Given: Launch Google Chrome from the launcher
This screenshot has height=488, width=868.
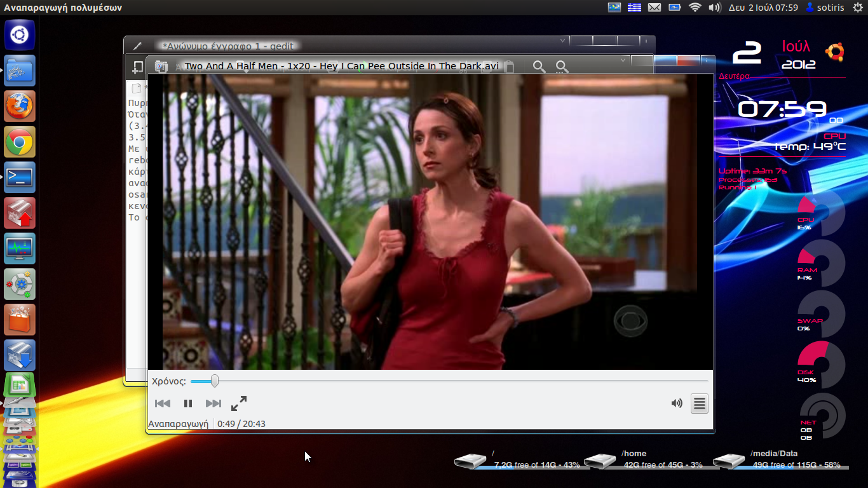Looking at the screenshot, I should click(20, 142).
